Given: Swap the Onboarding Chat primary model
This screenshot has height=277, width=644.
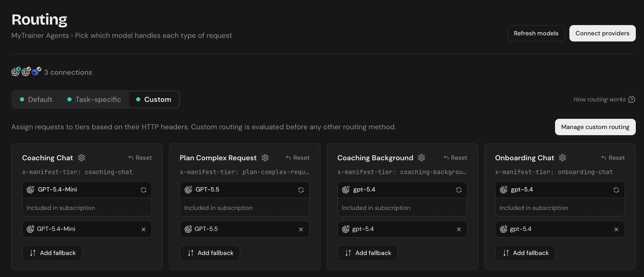Looking at the screenshot, I should click(616, 190).
